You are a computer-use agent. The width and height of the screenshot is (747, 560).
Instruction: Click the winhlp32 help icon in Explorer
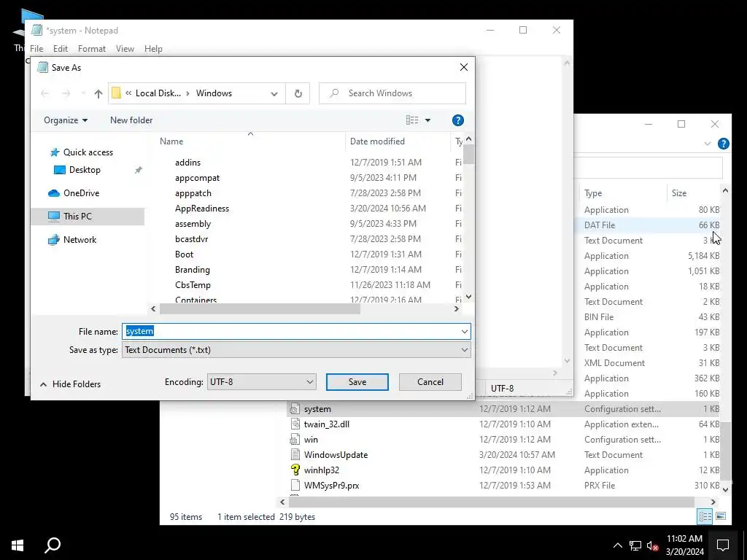click(x=295, y=470)
